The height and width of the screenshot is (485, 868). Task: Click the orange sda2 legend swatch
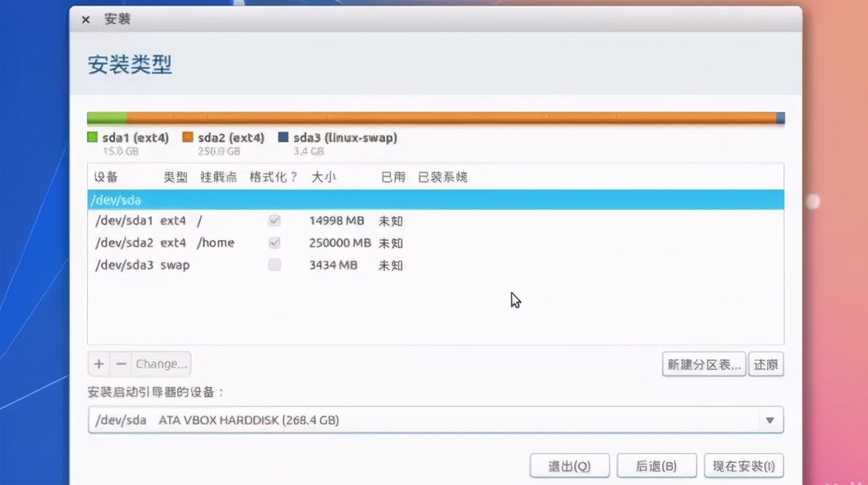pos(188,137)
